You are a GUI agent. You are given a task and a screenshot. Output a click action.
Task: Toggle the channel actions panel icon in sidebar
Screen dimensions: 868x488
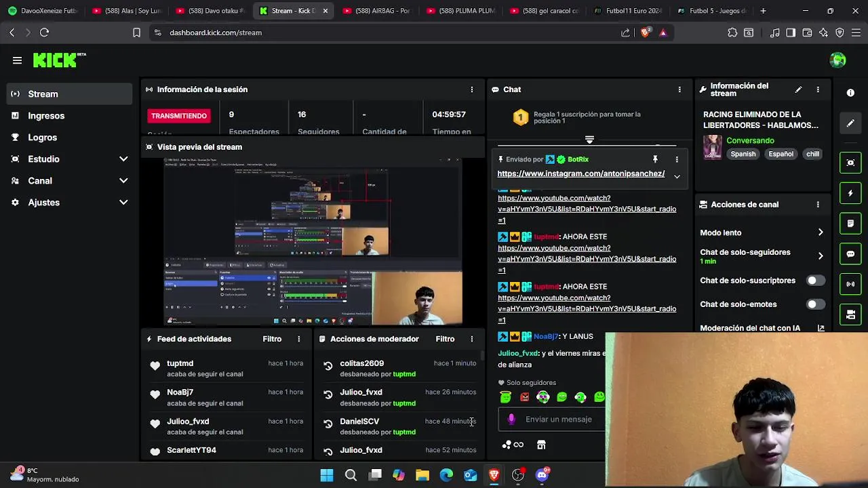pyautogui.click(x=850, y=314)
